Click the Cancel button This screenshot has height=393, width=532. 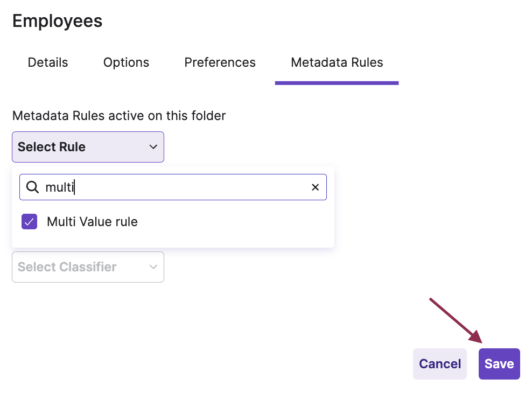pyautogui.click(x=440, y=364)
